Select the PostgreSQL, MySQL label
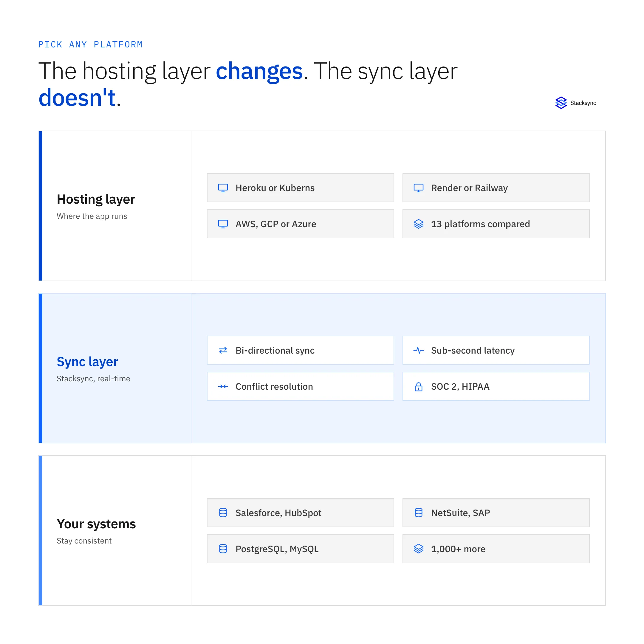This screenshot has height=644, width=644. (x=277, y=549)
